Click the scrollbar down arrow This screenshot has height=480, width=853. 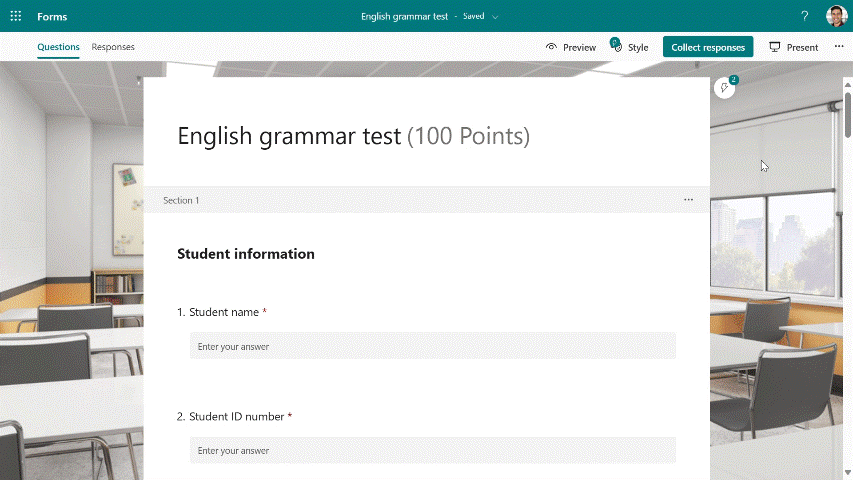(x=848, y=473)
